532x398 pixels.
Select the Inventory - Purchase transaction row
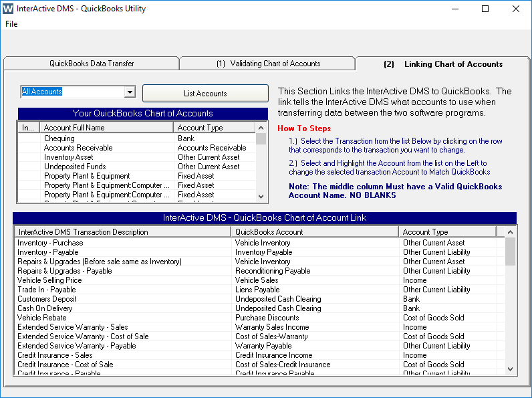pyautogui.click(x=259, y=243)
